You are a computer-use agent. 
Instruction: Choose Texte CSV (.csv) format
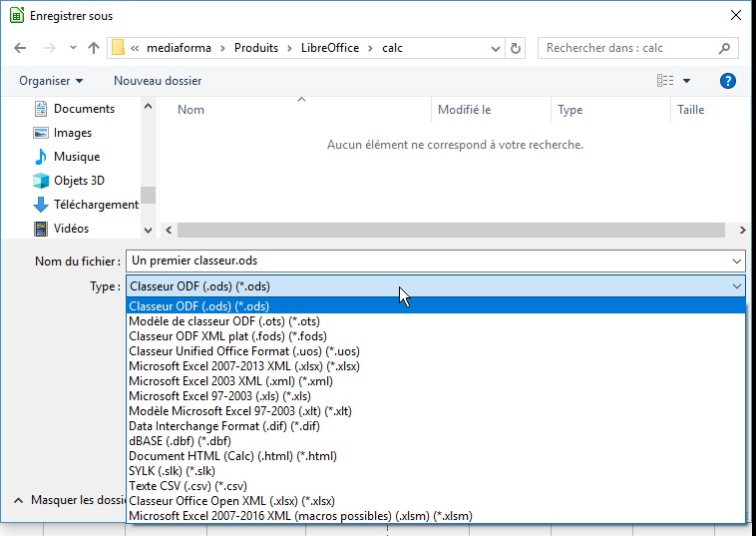pos(188,486)
